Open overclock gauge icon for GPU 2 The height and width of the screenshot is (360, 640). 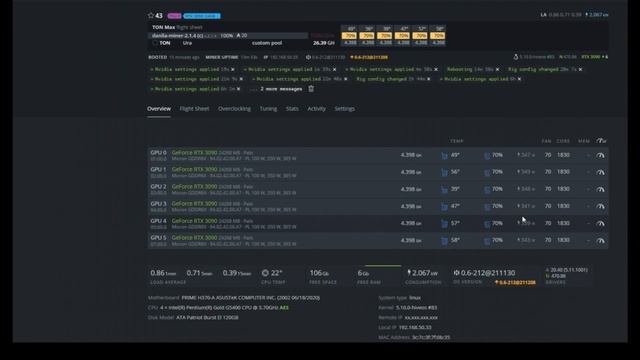click(600, 189)
